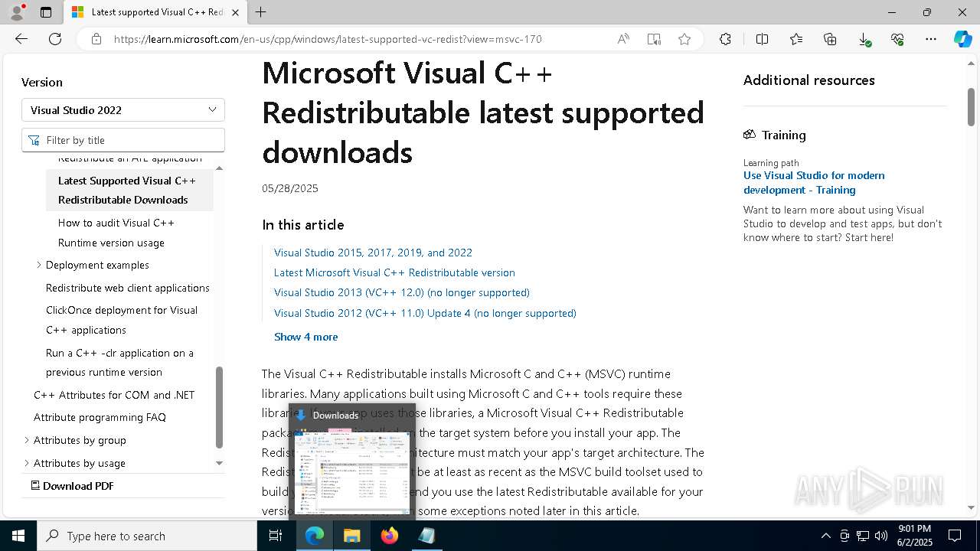Click the address bar URL field
The width and height of the screenshot is (980, 551).
(x=328, y=39)
